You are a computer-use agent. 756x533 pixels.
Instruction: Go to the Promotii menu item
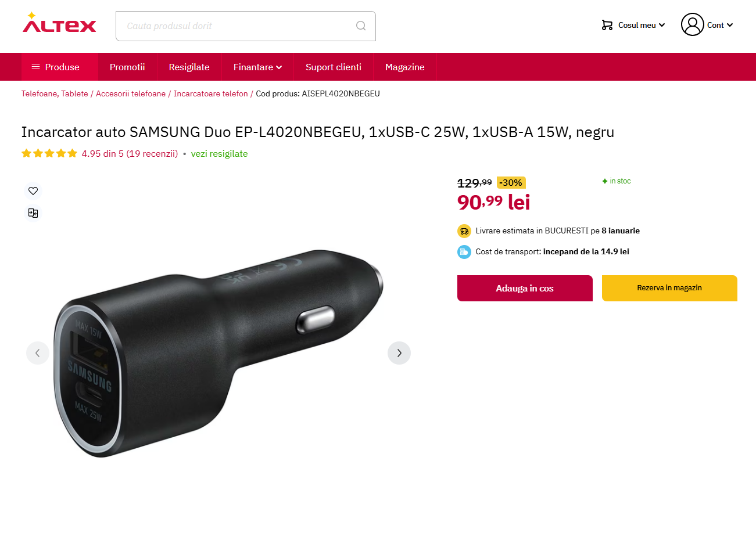pos(127,67)
